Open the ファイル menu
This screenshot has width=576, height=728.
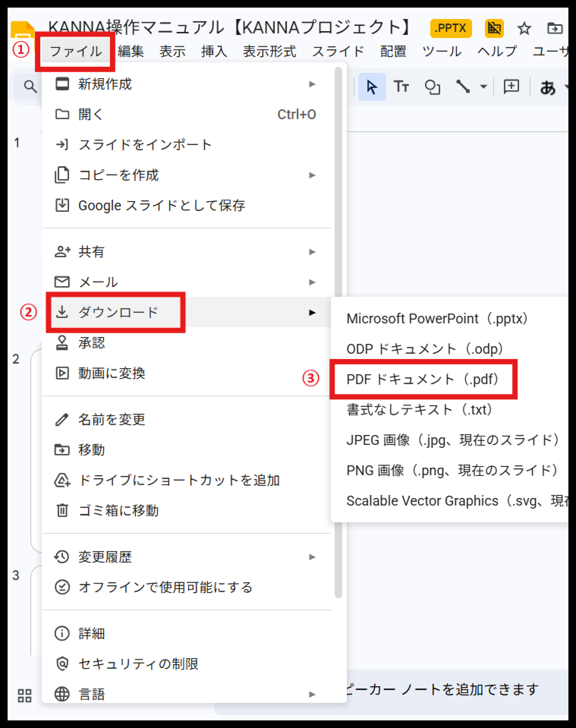[76, 51]
